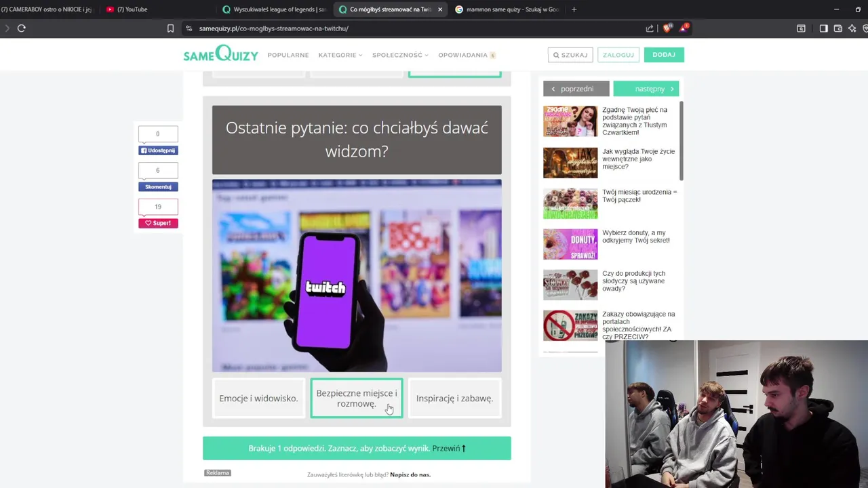Click the Super count box showing 19
The image size is (868, 488).
click(158, 207)
